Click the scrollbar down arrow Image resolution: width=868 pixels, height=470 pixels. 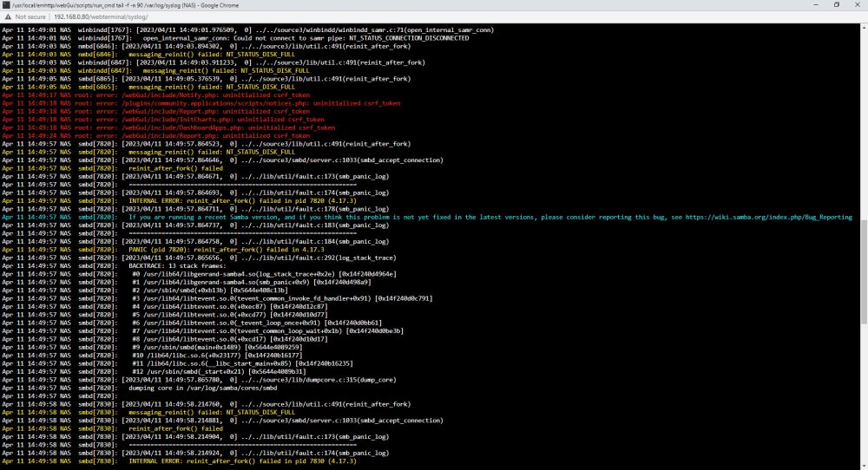[864, 467]
